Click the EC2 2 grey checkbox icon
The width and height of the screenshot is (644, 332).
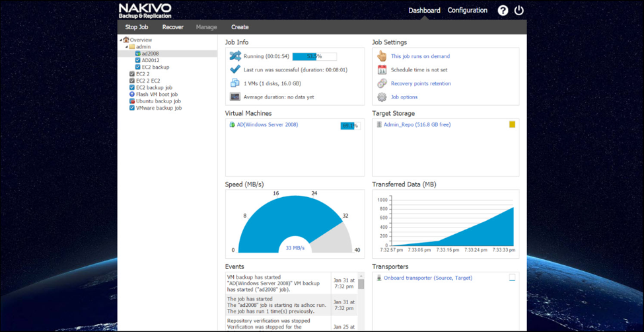click(x=132, y=74)
